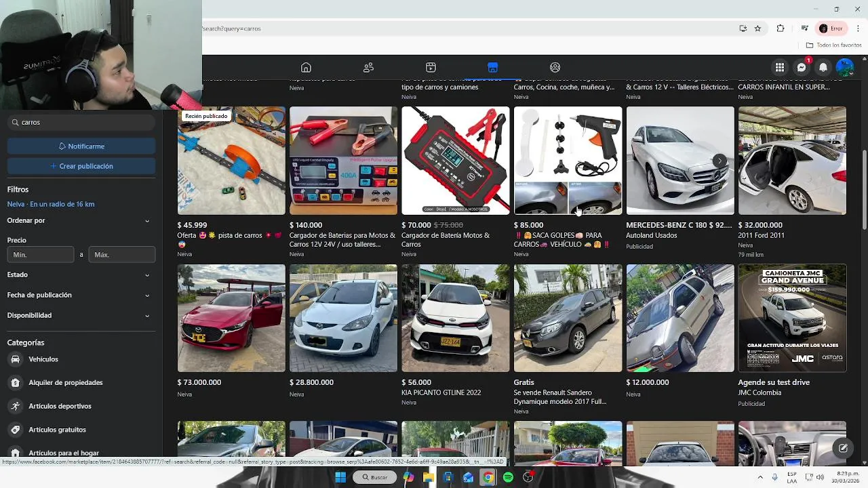The image size is (868, 488).
Task: Click next-photo arrow on Mercedes-Benz listing
Action: tap(719, 161)
